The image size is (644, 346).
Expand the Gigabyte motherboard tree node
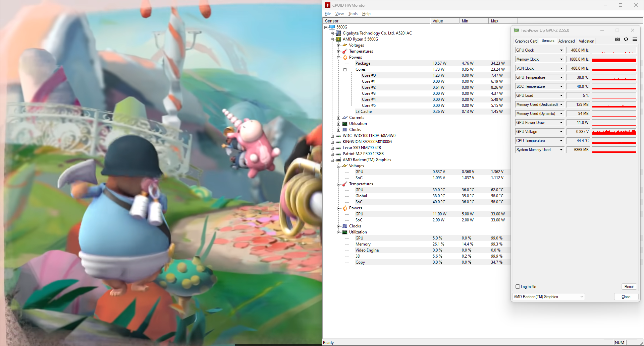point(332,33)
